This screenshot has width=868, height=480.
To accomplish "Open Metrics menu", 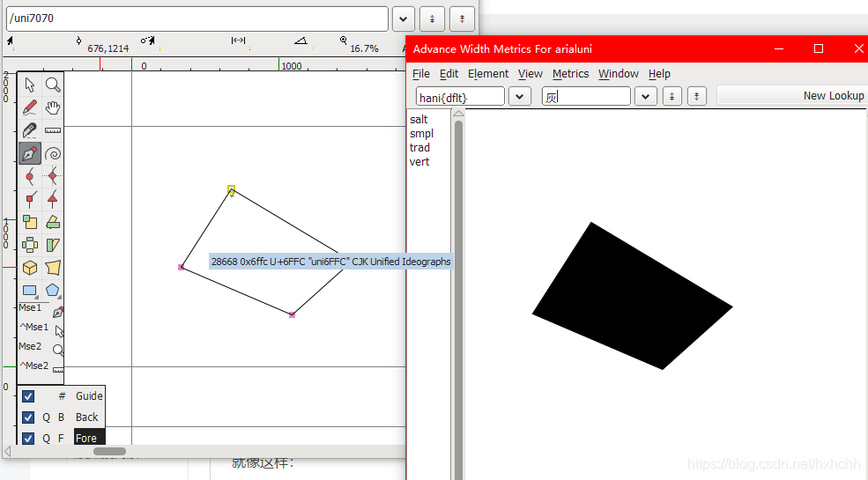I will pos(571,74).
